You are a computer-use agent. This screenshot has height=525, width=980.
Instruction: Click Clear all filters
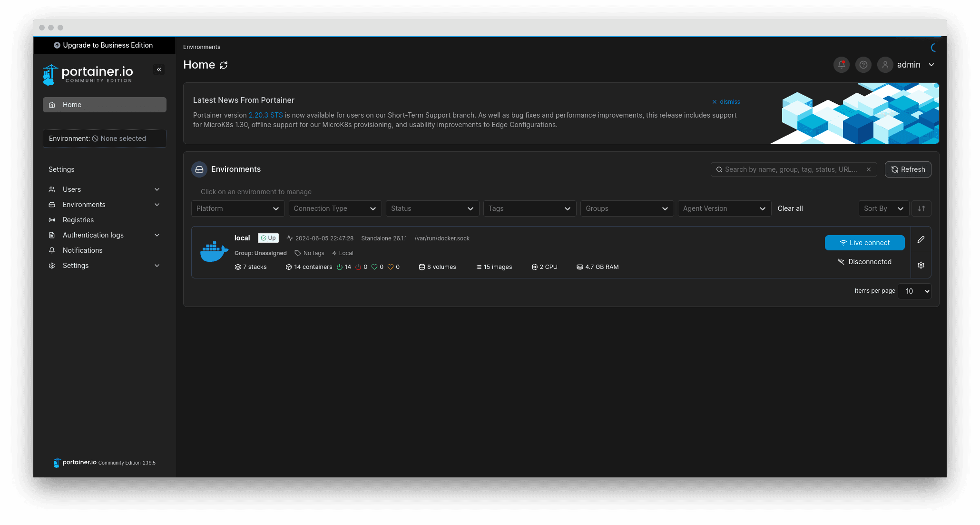pos(790,208)
